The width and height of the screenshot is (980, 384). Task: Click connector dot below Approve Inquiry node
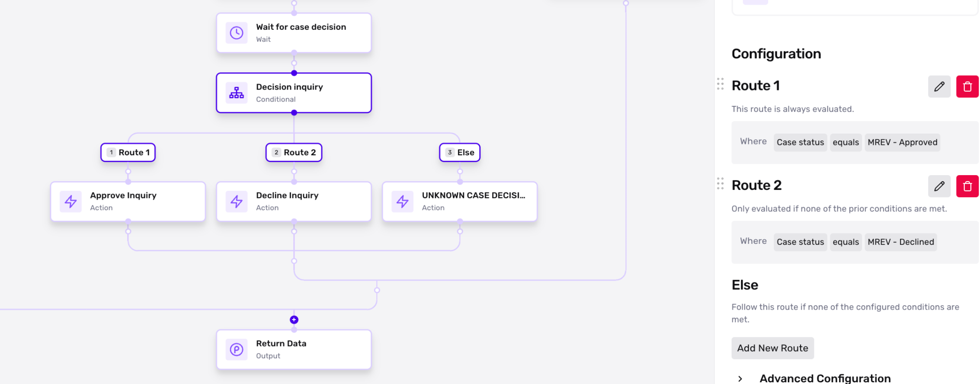click(128, 231)
